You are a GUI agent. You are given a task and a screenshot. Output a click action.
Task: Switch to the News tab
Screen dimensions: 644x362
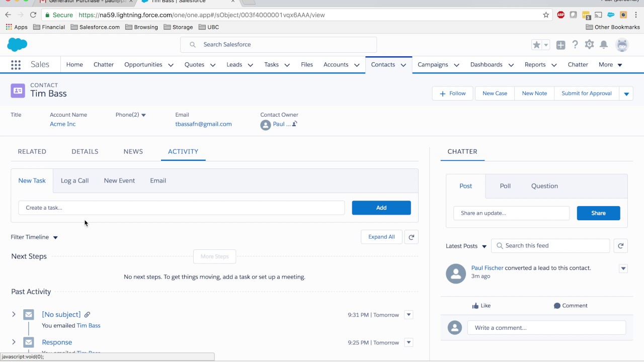click(133, 151)
